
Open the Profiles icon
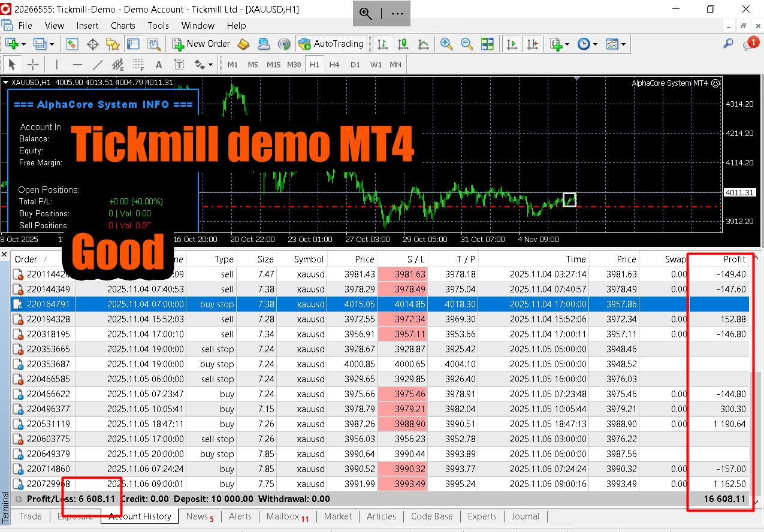pos(40,44)
